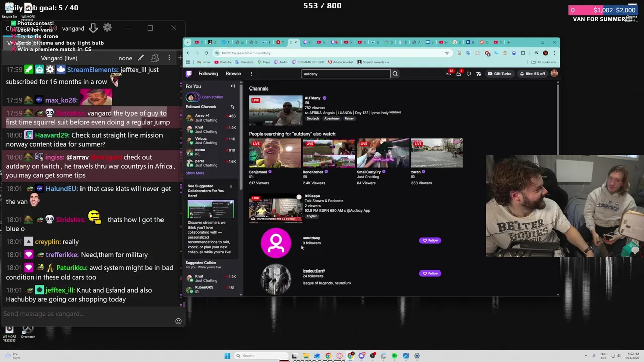
Task: Click the Twitch logo home icon
Action: pos(189,74)
